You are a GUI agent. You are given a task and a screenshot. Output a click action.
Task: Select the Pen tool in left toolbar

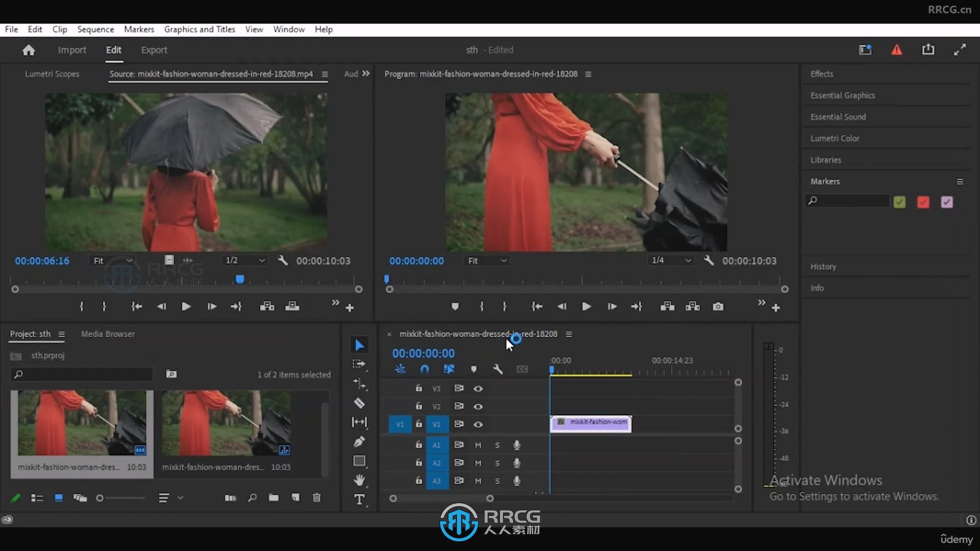(x=359, y=441)
